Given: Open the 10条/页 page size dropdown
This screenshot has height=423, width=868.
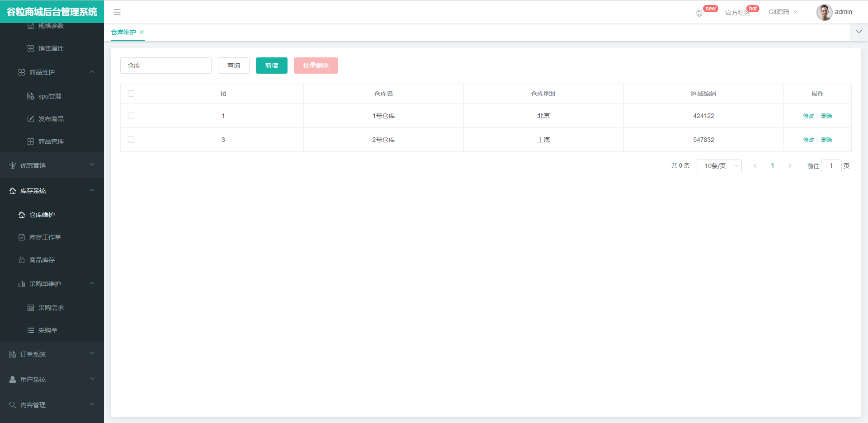Looking at the screenshot, I should click(719, 166).
